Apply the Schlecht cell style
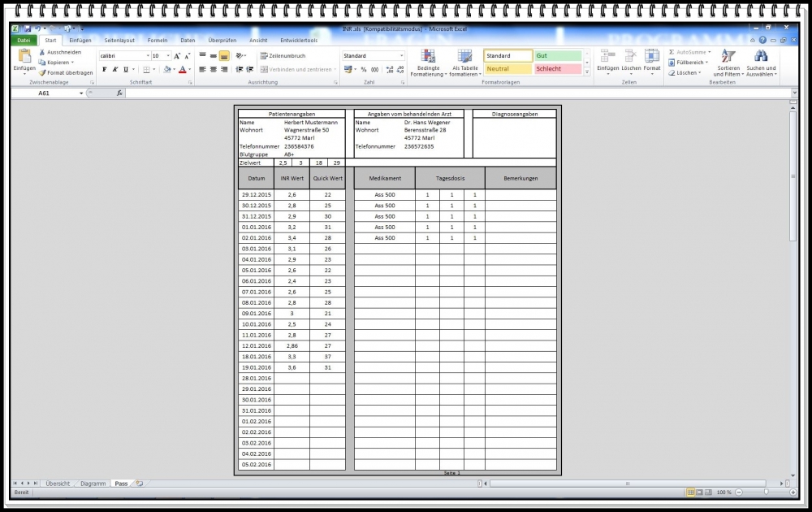This screenshot has width=812, height=512. pyautogui.click(x=557, y=69)
